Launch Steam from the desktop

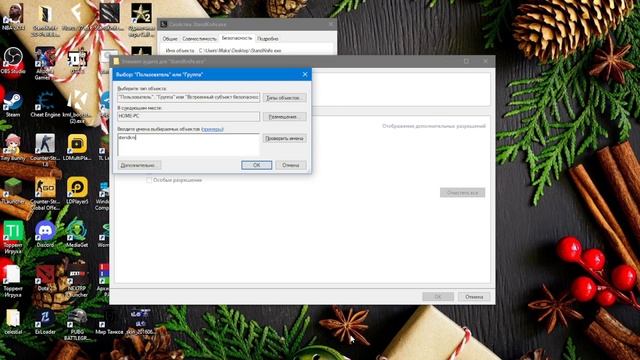coord(13,105)
